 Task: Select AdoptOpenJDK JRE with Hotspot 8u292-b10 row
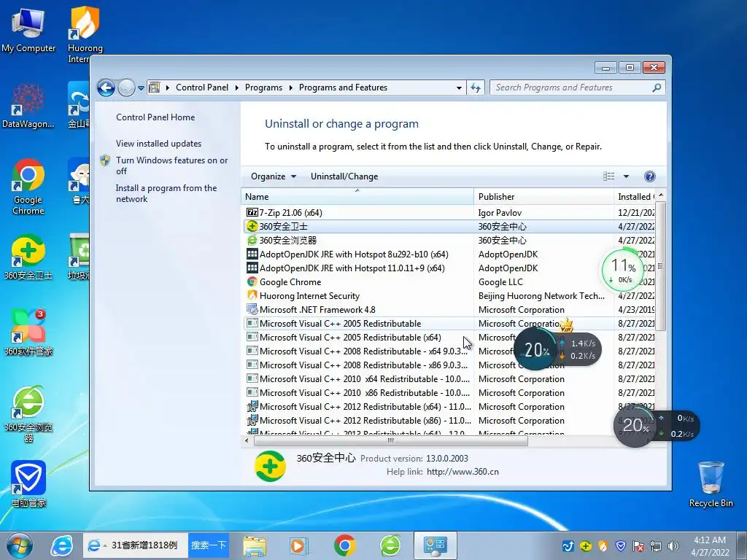pyautogui.click(x=448, y=254)
